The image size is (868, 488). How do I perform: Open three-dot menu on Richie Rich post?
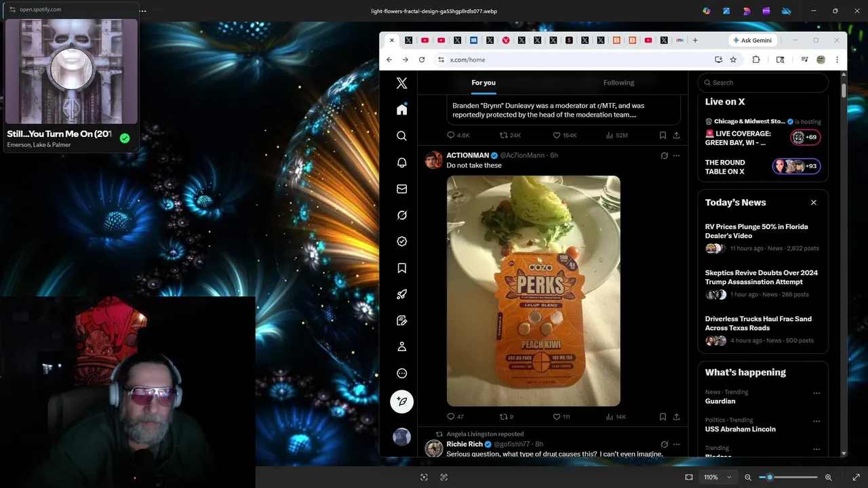point(676,445)
